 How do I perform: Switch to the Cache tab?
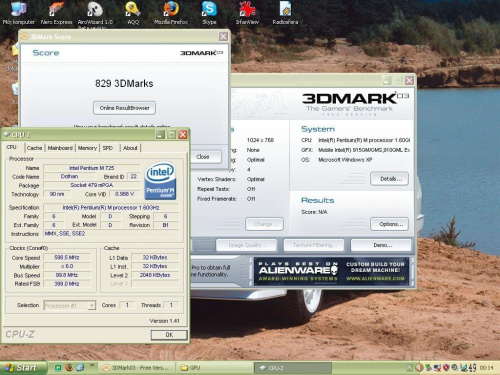click(34, 148)
